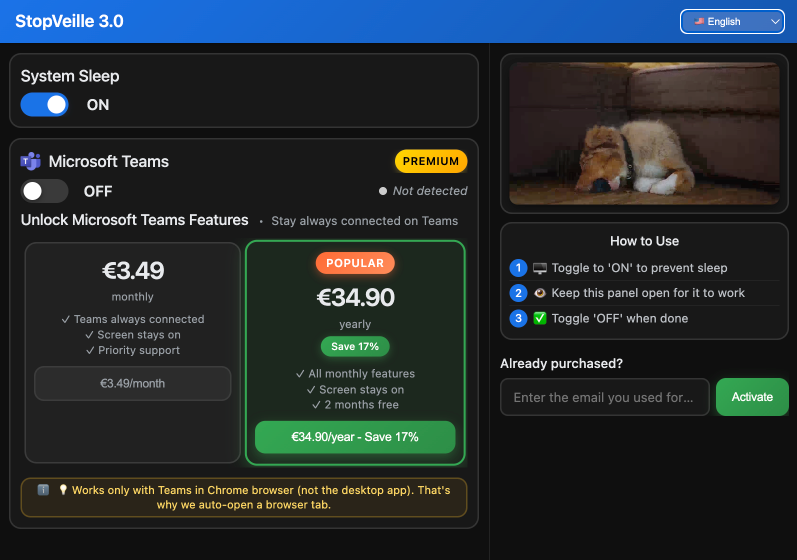Click the Save 17% green pill

(355, 346)
